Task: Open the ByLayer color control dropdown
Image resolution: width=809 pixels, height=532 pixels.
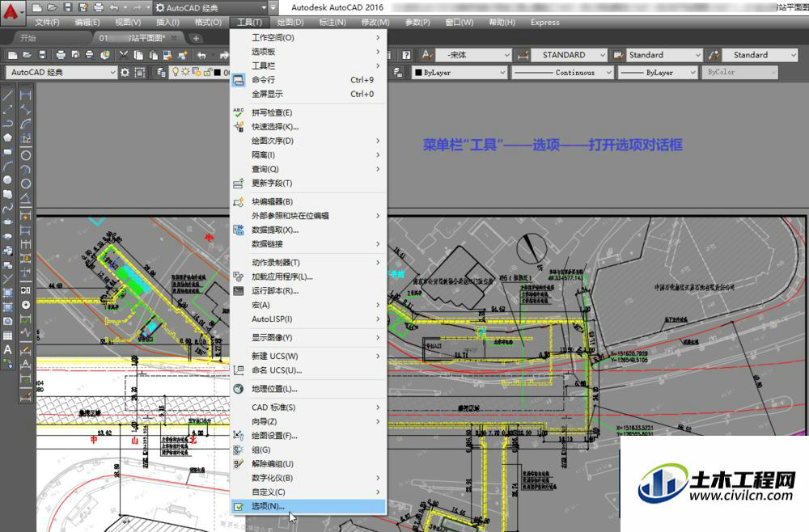Action: tap(460, 73)
